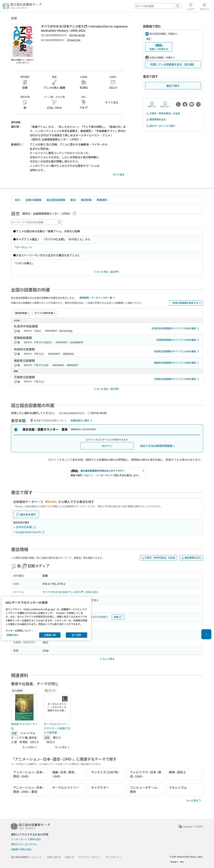Click the calendar icon above 2021.9
This screenshot has width=214, height=868.
point(113,82)
